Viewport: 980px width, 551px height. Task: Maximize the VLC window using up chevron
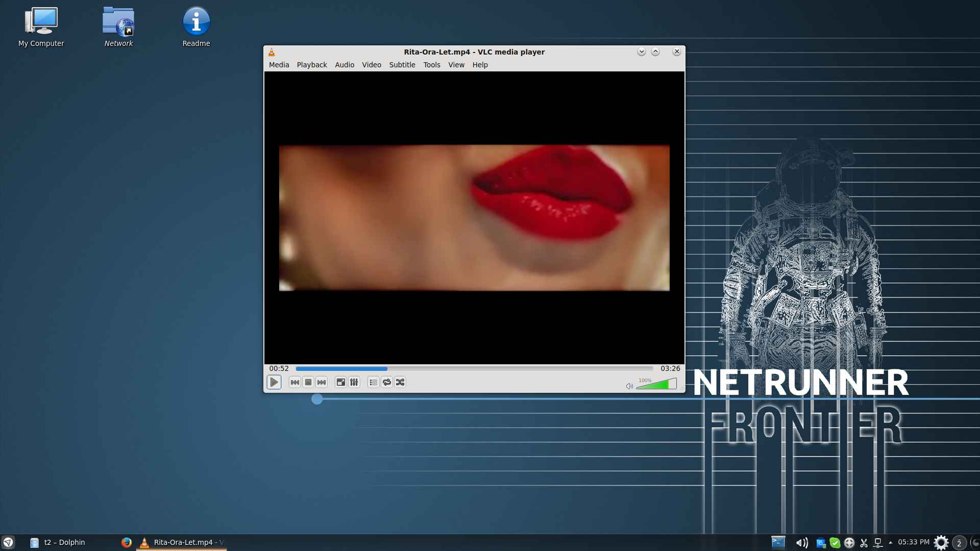point(655,52)
